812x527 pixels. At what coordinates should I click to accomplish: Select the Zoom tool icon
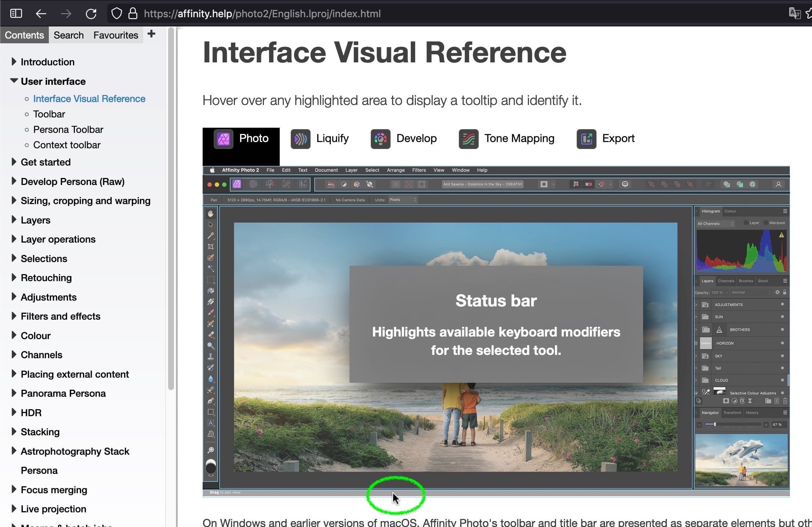click(x=211, y=450)
